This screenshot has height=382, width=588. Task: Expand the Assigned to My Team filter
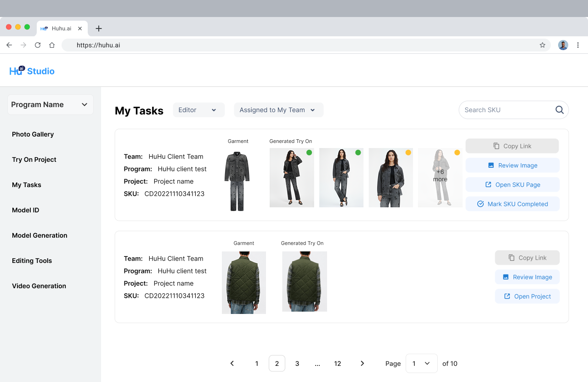point(278,110)
